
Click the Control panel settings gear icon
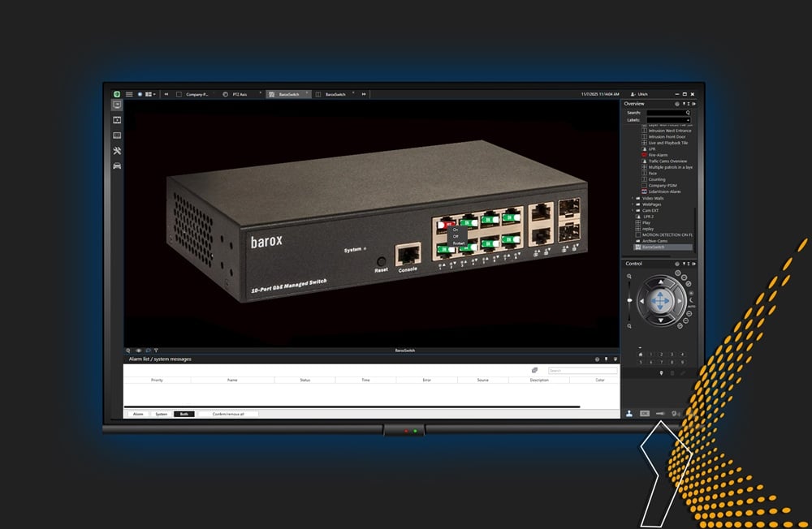point(677,264)
